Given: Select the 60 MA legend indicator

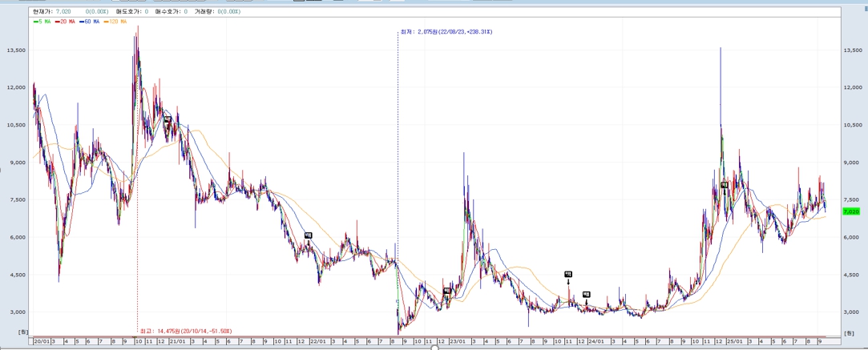Looking at the screenshot, I should pos(91,22).
